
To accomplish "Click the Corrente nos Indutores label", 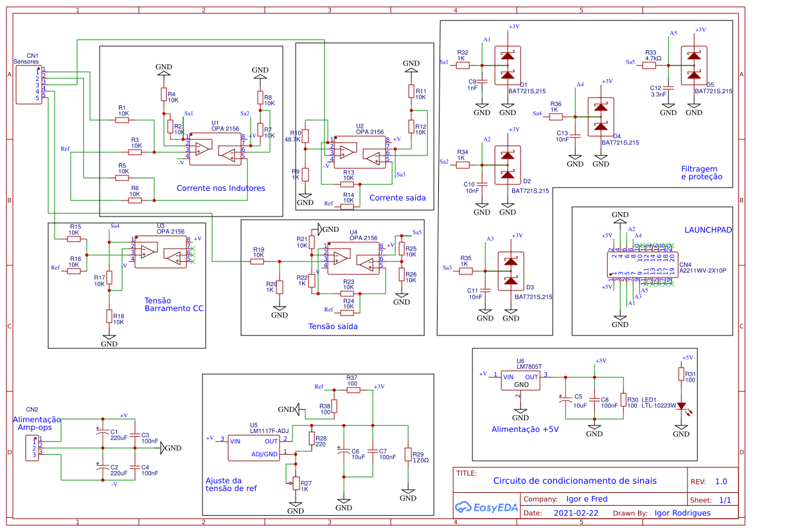I will click(x=220, y=188).
